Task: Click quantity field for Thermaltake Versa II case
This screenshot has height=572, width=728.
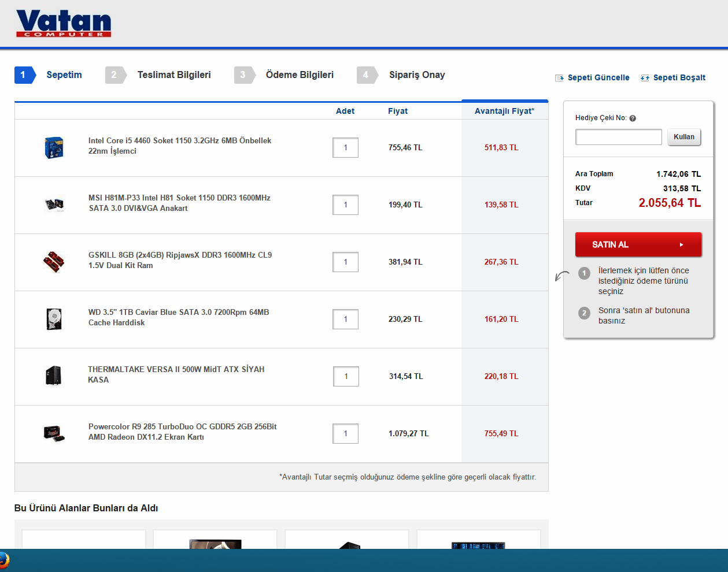Action: click(346, 376)
